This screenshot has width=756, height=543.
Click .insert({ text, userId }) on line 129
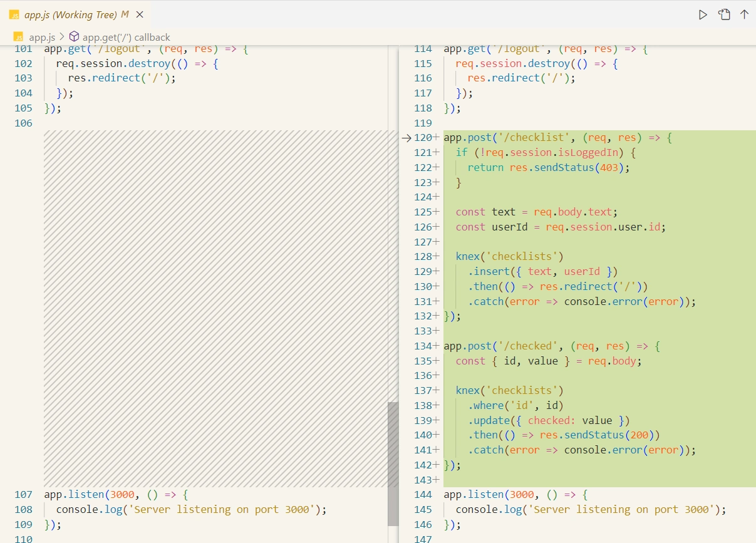pyautogui.click(x=542, y=271)
